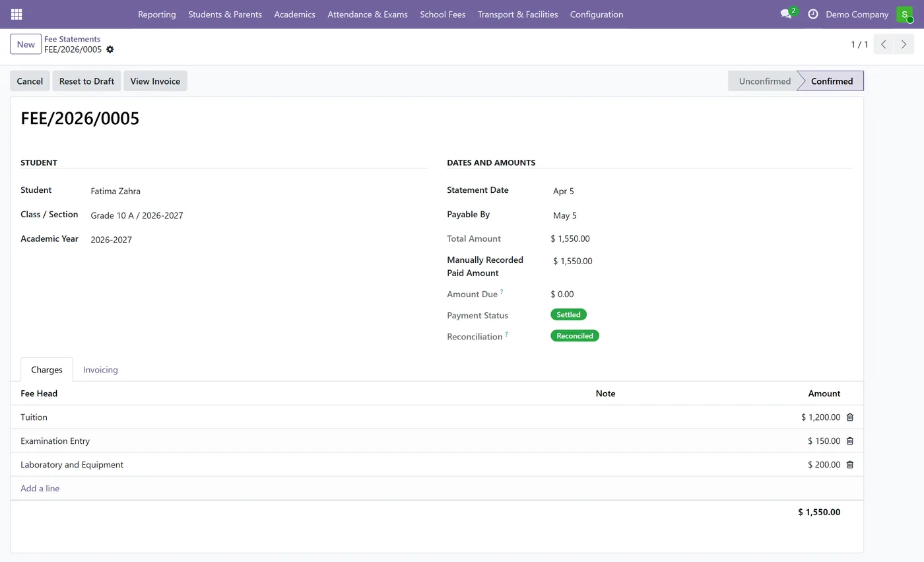The image size is (924, 562).
Task: Switch to the Invoicing tab
Action: point(100,370)
